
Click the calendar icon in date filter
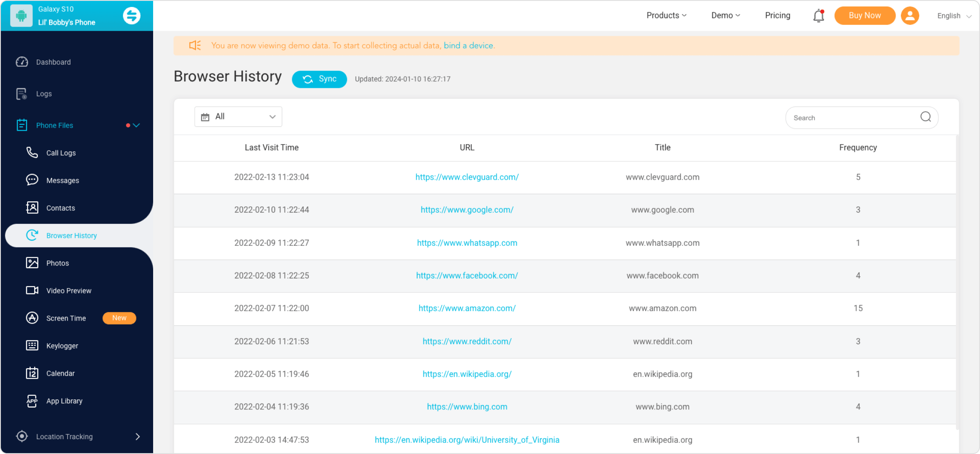click(205, 117)
